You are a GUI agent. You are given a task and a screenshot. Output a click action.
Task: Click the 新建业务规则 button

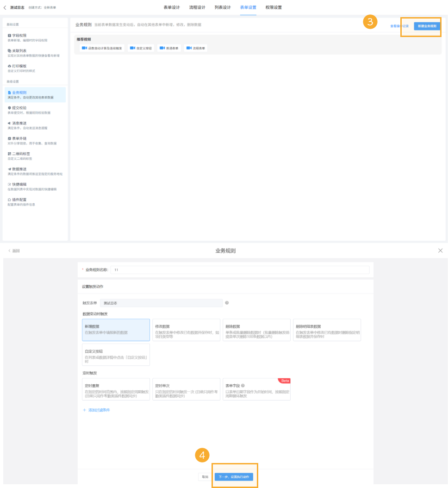click(427, 26)
